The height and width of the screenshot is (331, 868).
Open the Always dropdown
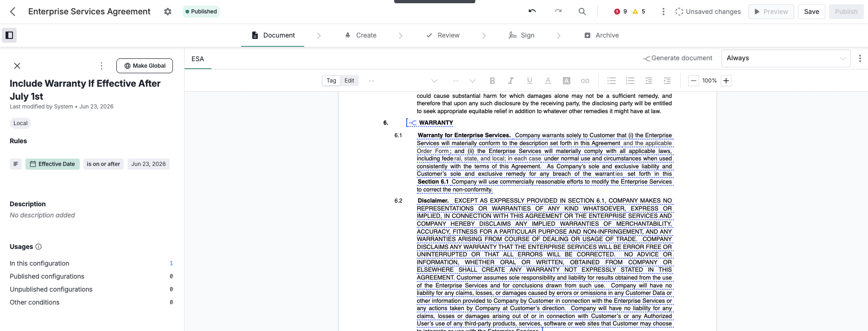pyautogui.click(x=786, y=58)
